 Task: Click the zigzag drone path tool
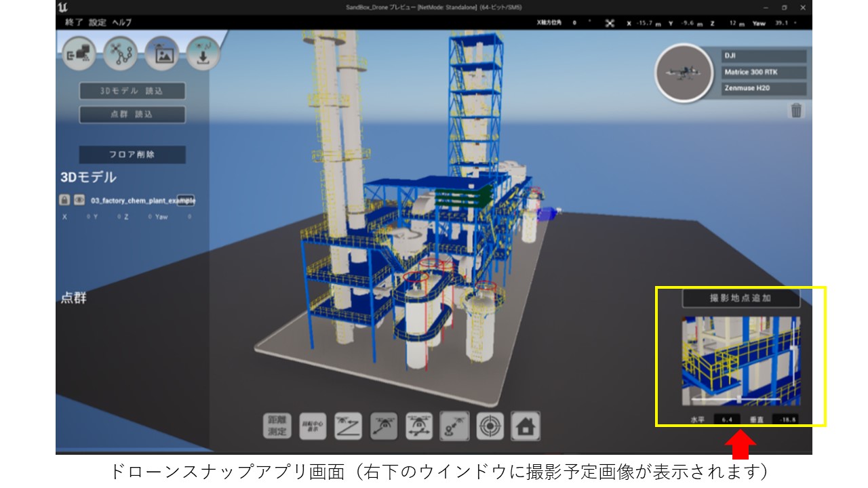pyautogui.click(x=349, y=426)
